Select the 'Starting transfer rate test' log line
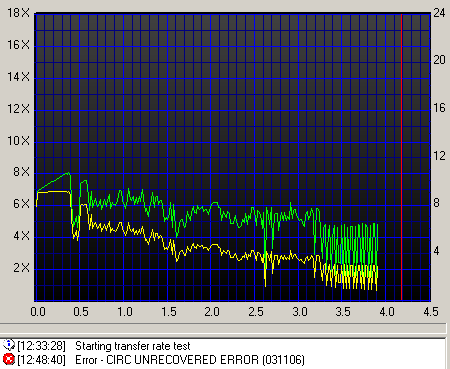 [133, 346]
